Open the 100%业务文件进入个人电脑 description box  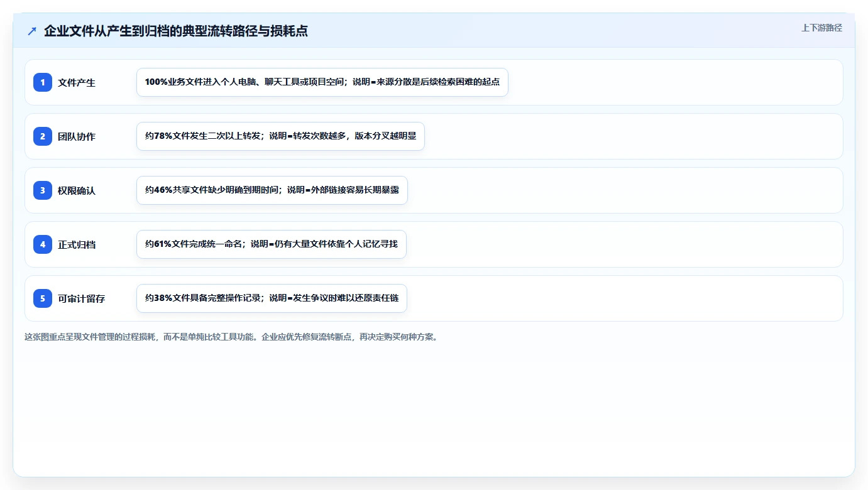322,82
